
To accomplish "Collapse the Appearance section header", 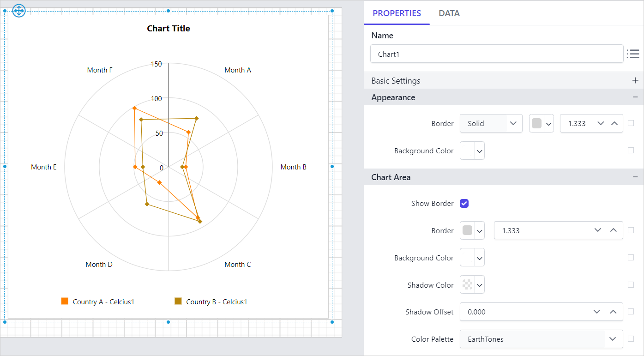I will coord(504,97).
